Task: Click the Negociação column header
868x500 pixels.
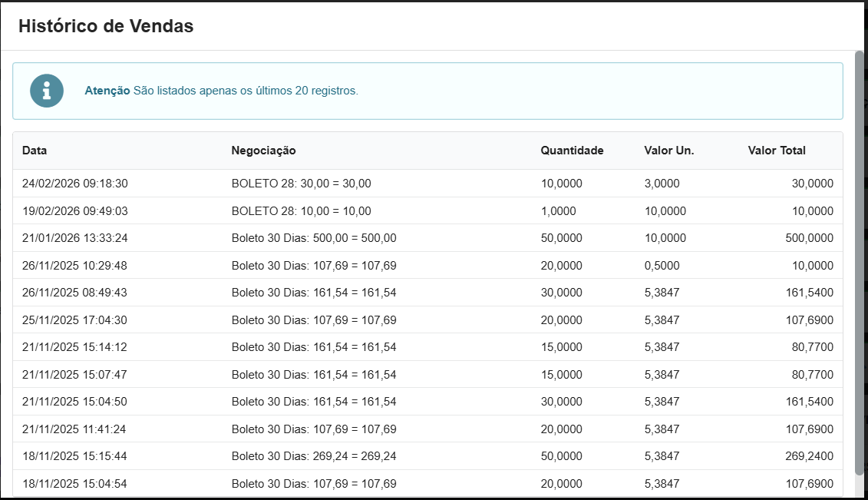Action: click(x=263, y=151)
